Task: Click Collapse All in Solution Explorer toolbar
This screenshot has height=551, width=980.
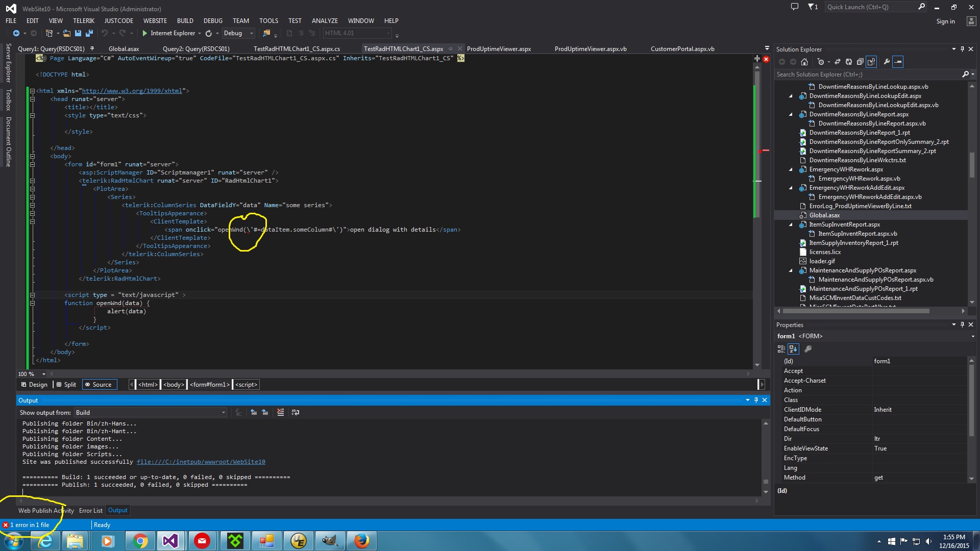Action: click(860, 62)
